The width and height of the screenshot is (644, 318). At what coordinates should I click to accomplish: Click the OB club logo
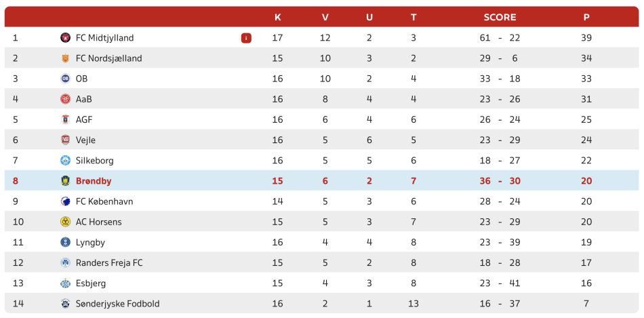coord(65,79)
